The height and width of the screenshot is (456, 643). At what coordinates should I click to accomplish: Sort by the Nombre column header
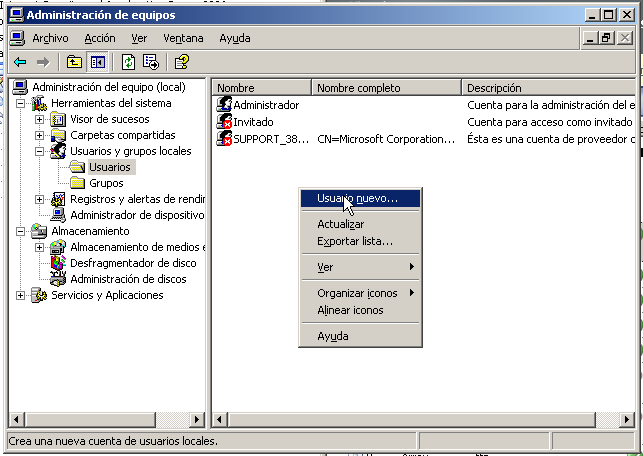(x=262, y=88)
